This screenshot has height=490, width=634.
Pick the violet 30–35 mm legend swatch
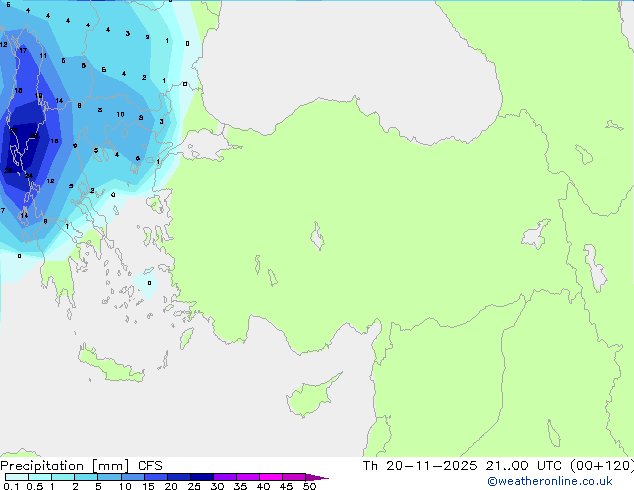pyautogui.click(x=225, y=477)
